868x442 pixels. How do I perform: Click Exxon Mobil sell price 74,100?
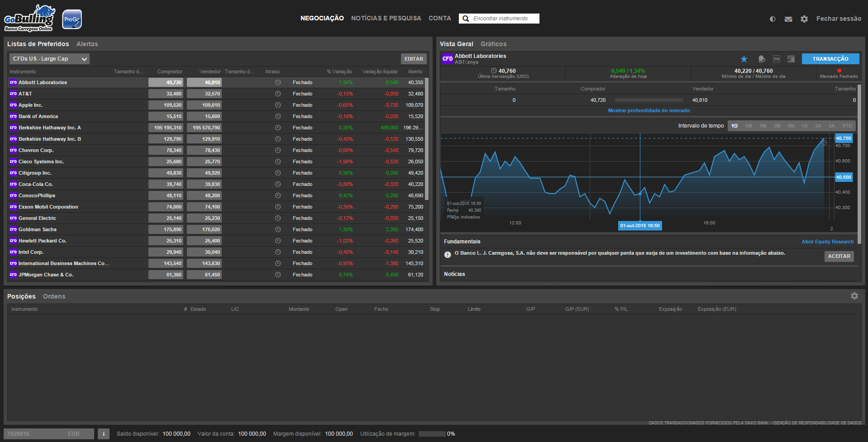click(204, 207)
